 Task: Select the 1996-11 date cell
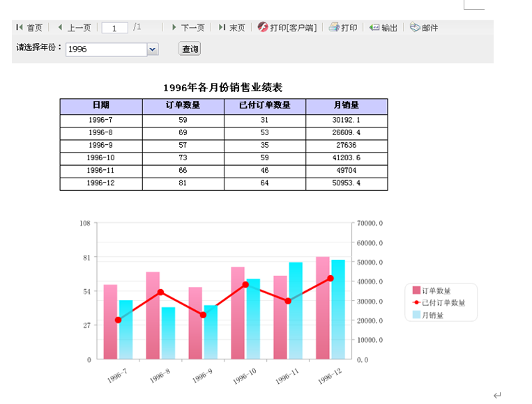point(101,170)
